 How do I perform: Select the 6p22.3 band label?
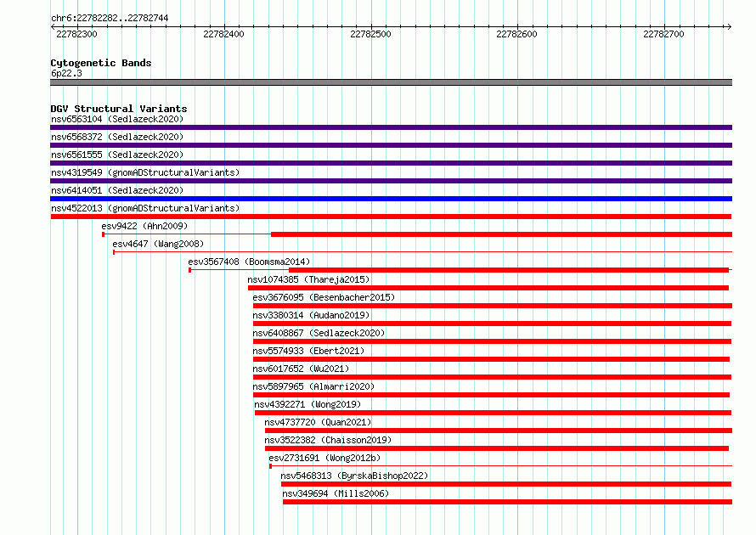[x=66, y=73]
